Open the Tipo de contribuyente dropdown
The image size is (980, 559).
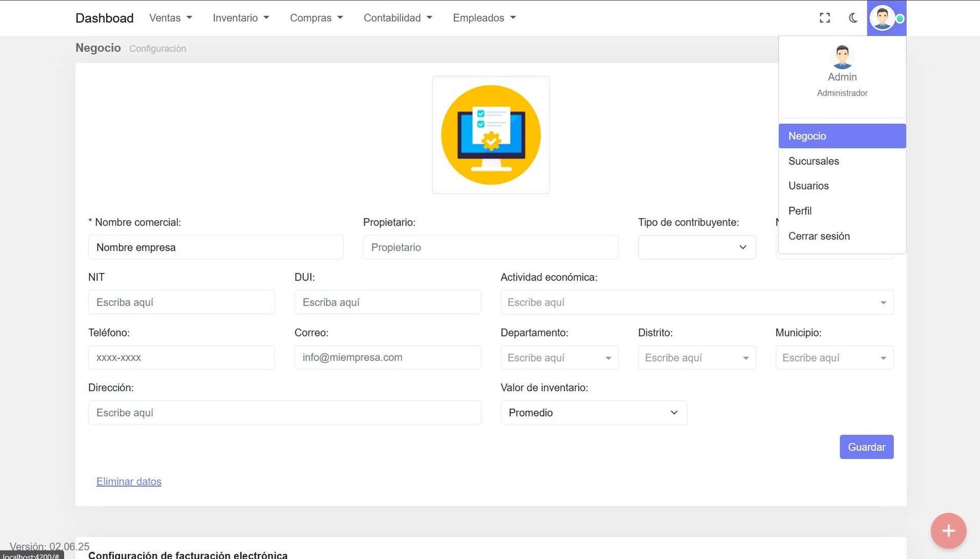pyautogui.click(x=696, y=247)
